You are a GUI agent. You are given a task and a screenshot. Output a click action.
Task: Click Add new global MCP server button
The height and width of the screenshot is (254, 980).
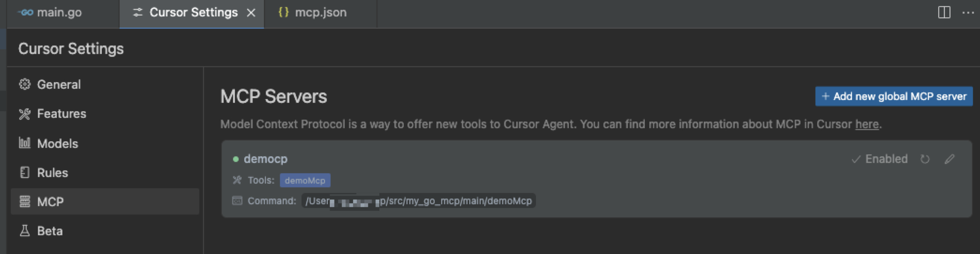pos(894,97)
